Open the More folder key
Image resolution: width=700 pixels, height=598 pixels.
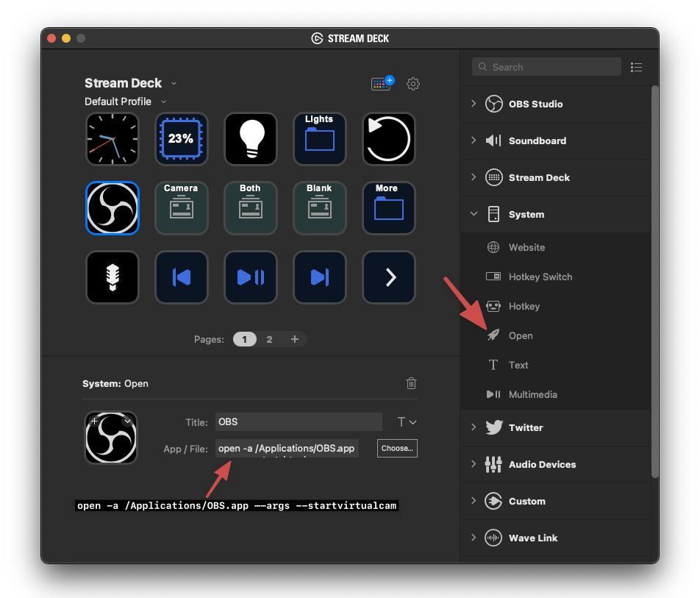click(389, 208)
